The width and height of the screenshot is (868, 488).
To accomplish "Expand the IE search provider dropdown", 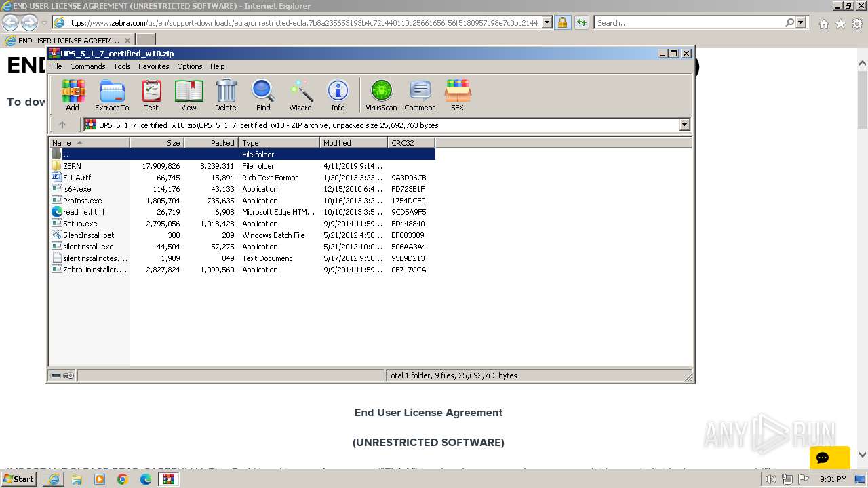I will [801, 22].
